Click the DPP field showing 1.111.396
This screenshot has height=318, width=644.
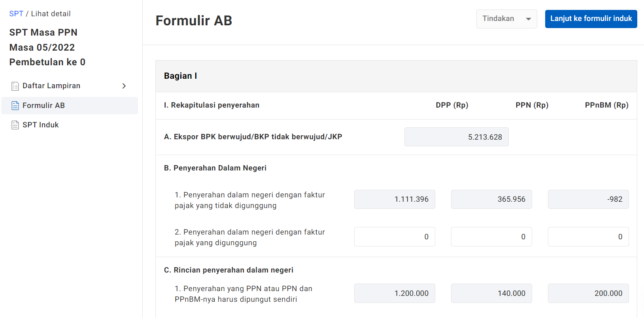point(395,199)
